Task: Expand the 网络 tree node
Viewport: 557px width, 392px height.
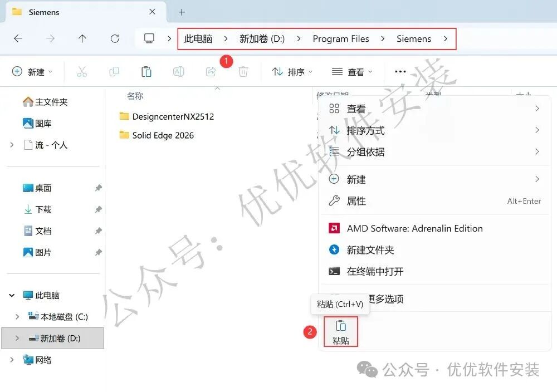Action: coord(12,360)
